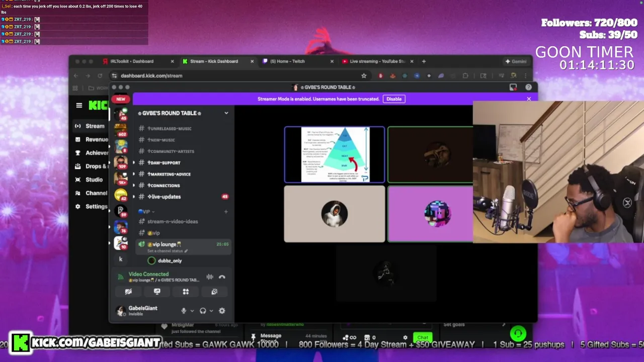Screen dimensions: 644x362
Task: Bookmark page with the star icon
Action: 364,76
